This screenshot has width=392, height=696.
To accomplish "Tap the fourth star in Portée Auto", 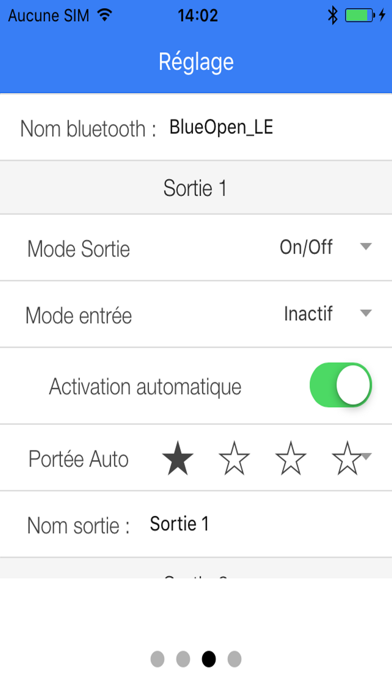I will (347, 458).
